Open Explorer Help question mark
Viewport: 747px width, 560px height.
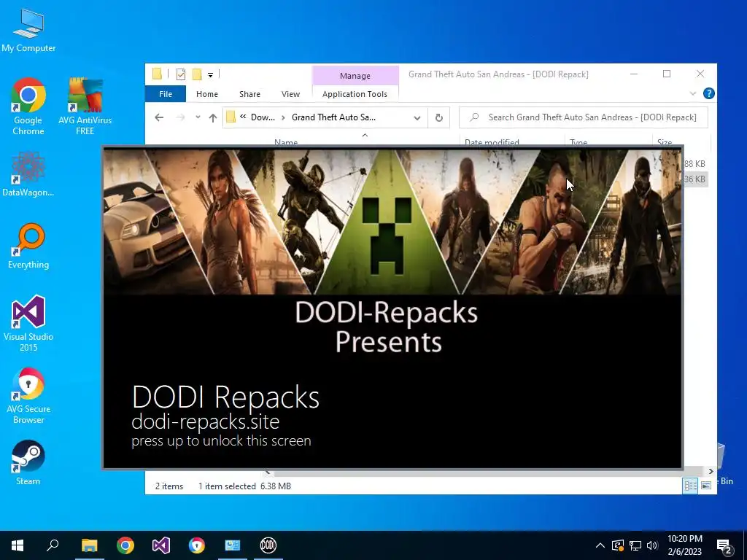708,94
